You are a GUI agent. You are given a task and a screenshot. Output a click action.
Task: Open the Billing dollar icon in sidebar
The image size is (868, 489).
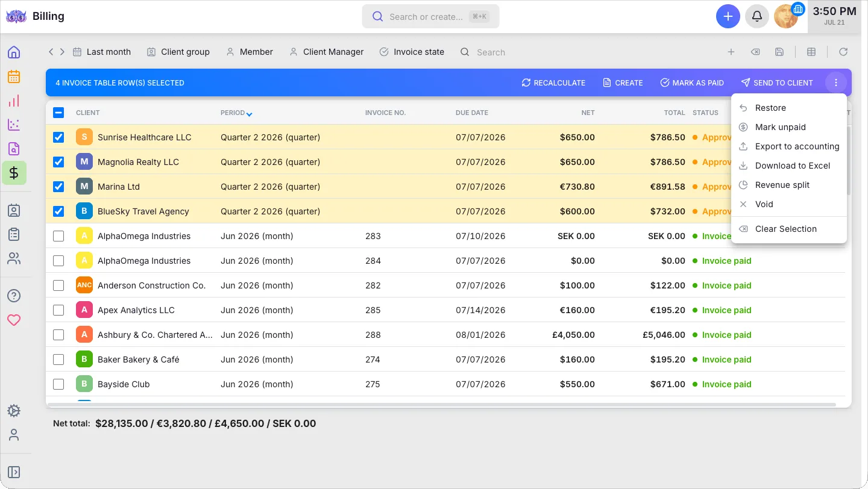(14, 173)
